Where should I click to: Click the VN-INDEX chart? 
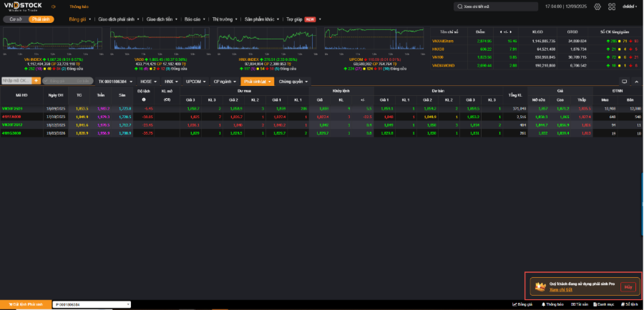(x=52, y=39)
